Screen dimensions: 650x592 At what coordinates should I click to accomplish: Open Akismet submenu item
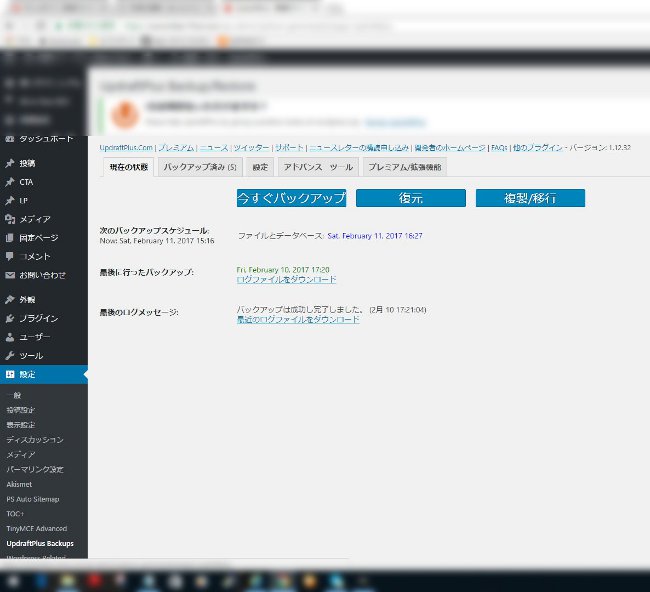coord(19,484)
